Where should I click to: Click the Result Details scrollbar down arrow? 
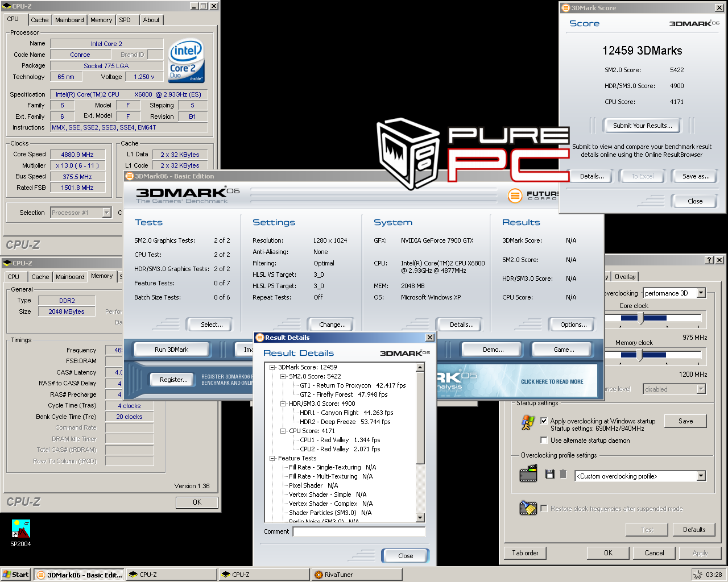coord(420,518)
